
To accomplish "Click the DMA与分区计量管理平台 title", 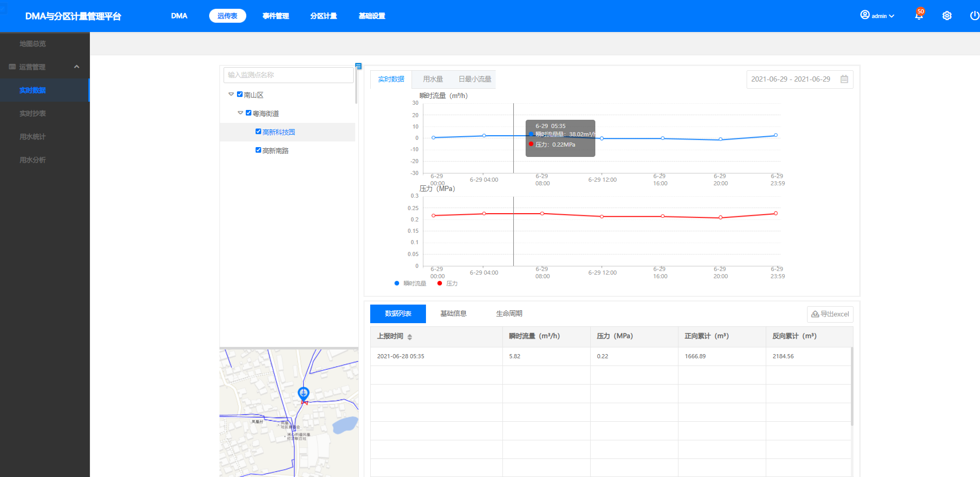I will point(73,16).
